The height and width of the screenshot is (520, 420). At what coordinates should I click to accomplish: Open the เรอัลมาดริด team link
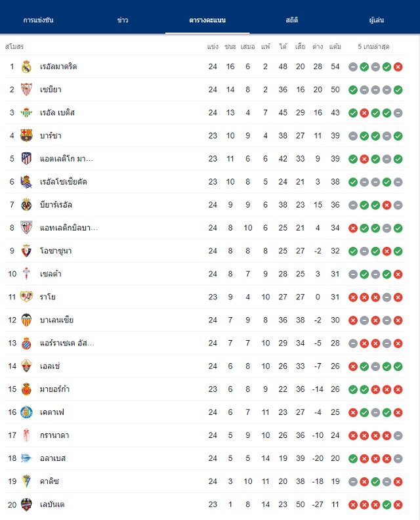(x=58, y=67)
